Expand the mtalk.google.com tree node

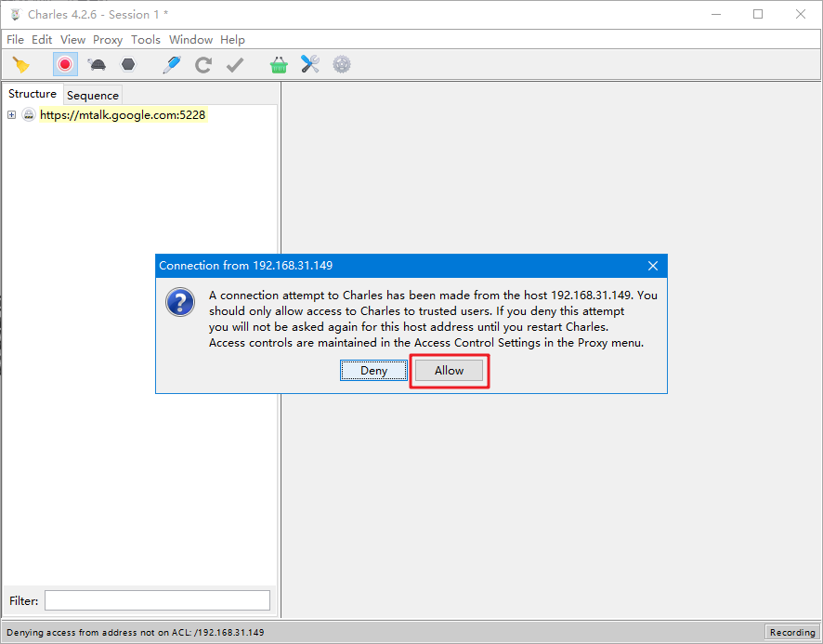coord(11,114)
